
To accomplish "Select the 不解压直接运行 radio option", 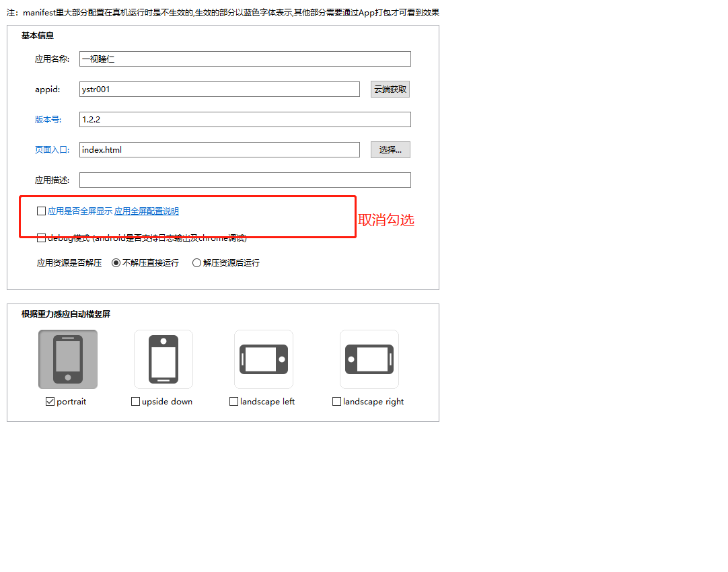I will [116, 263].
